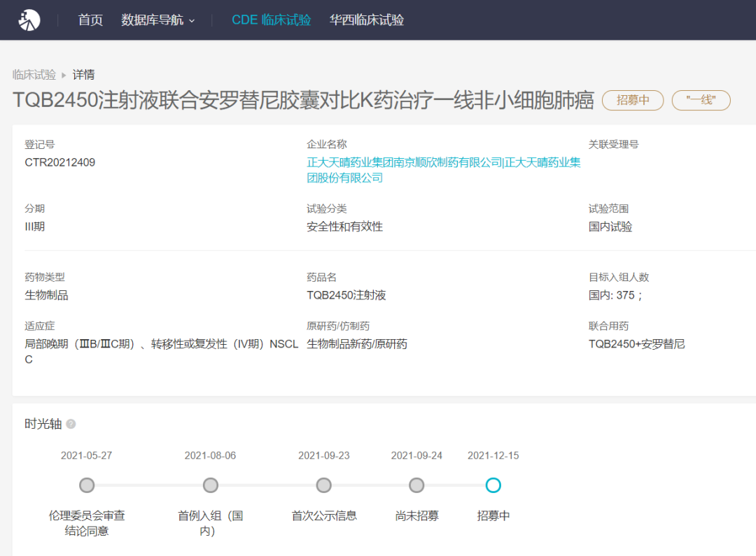Click the 关联受理号 field label
This screenshot has width=756, height=556.
(x=613, y=145)
